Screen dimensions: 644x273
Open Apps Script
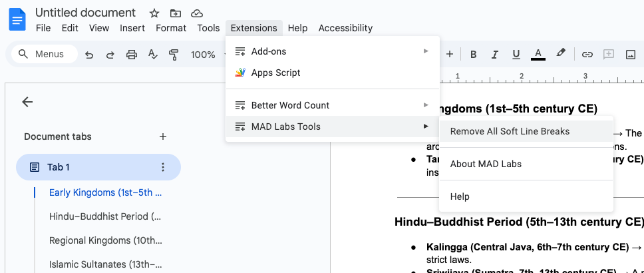tap(333, 73)
